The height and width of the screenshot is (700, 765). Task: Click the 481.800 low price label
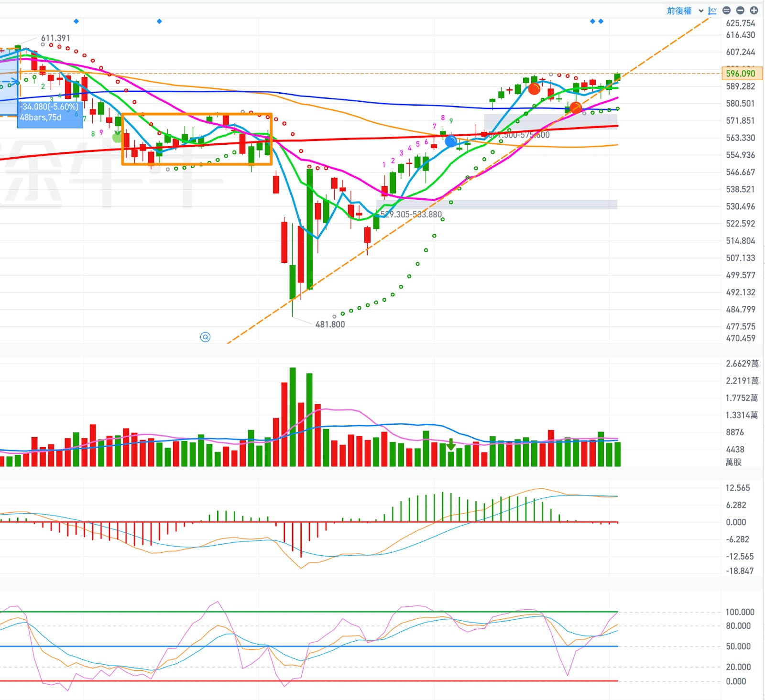click(330, 324)
